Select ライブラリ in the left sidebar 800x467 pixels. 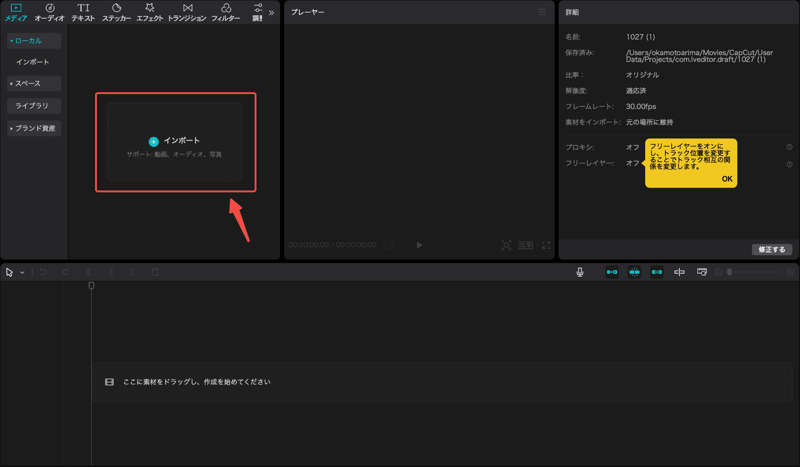[x=34, y=106]
